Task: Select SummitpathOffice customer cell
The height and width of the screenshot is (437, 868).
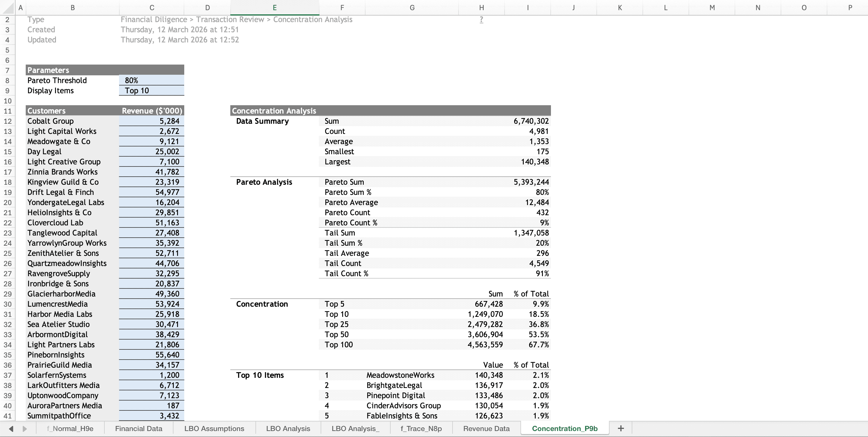Action: [72, 415]
